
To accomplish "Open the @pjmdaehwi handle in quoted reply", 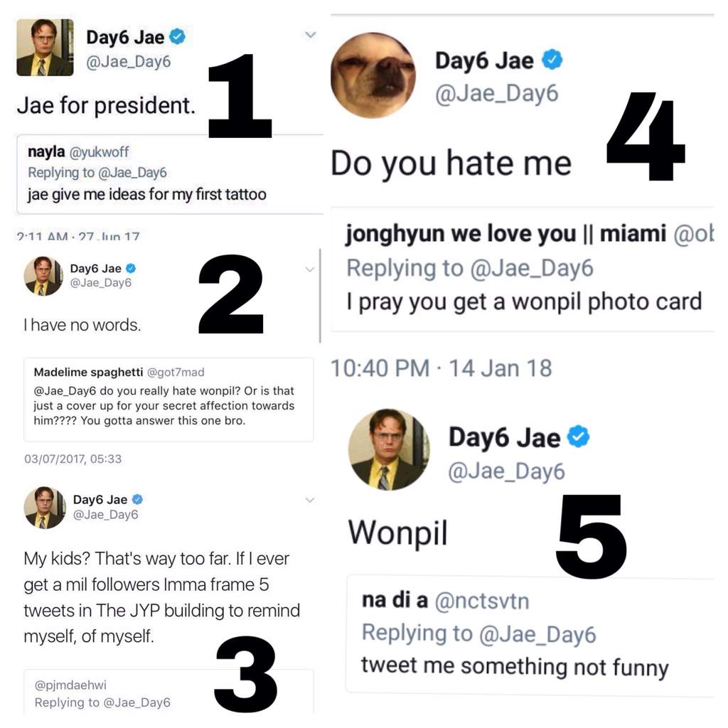I will coord(70,685).
